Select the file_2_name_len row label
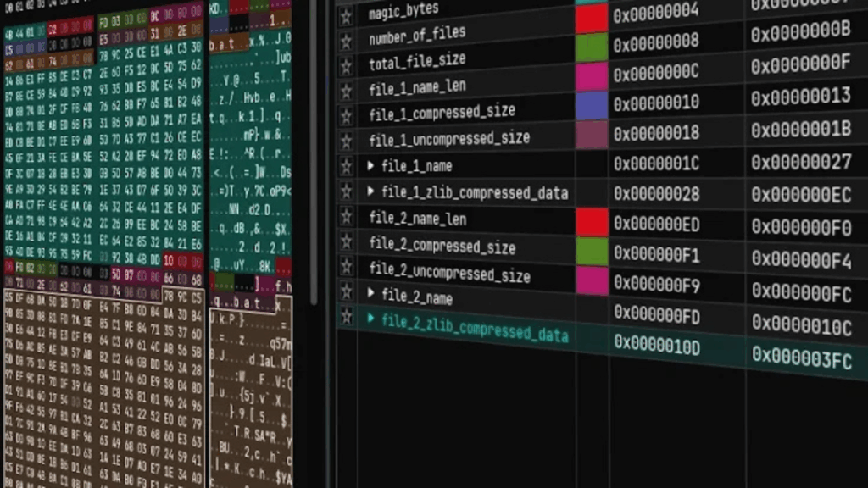This screenshot has width=868, height=488. click(x=418, y=220)
